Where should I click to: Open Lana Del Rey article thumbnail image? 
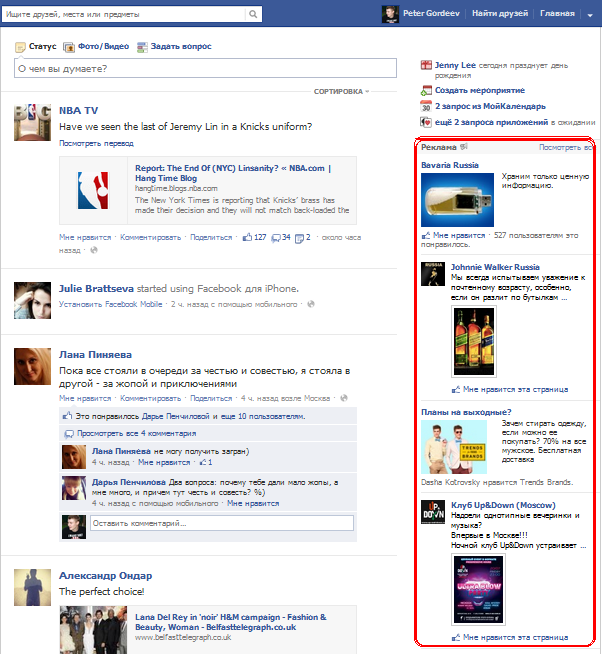[x=93, y=630]
